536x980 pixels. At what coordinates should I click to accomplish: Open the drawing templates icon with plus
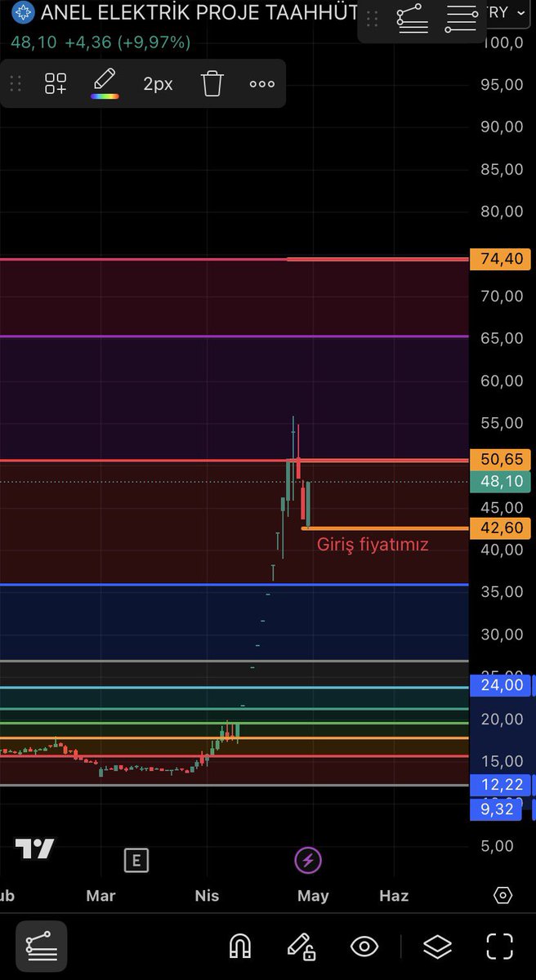[56, 83]
